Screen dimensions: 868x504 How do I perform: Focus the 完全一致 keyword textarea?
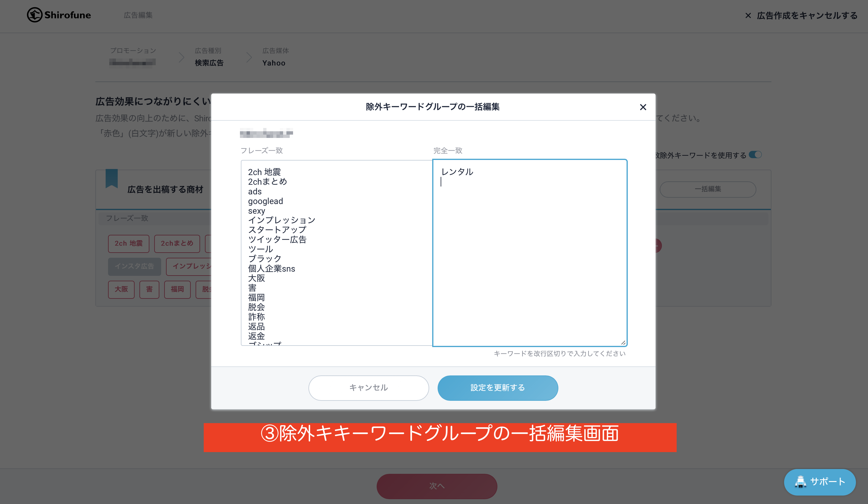click(x=530, y=253)
